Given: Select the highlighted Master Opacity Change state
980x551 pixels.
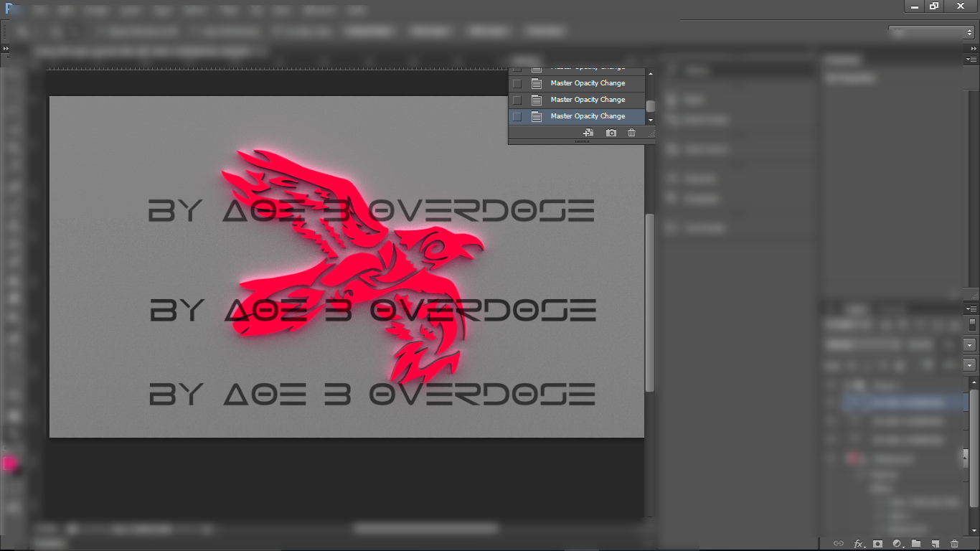Looking at the screenshot, I should 588,116.
